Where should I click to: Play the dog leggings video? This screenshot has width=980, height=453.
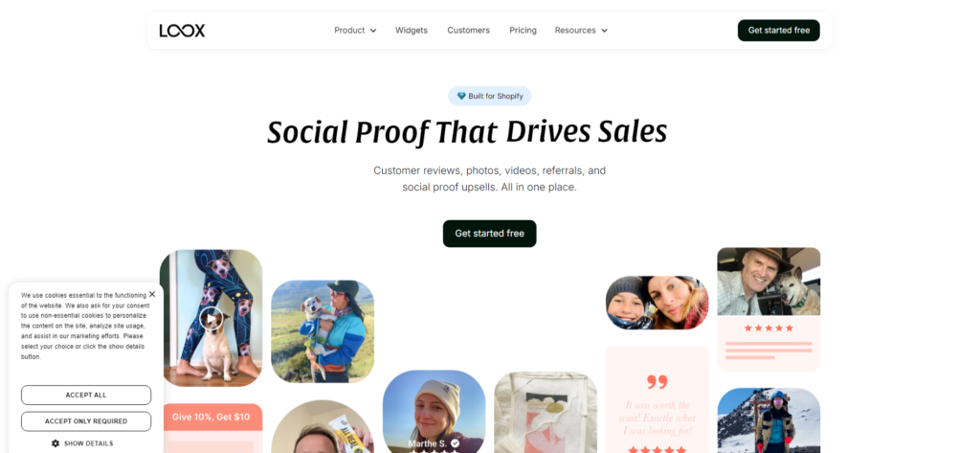[x=212, y=319]
